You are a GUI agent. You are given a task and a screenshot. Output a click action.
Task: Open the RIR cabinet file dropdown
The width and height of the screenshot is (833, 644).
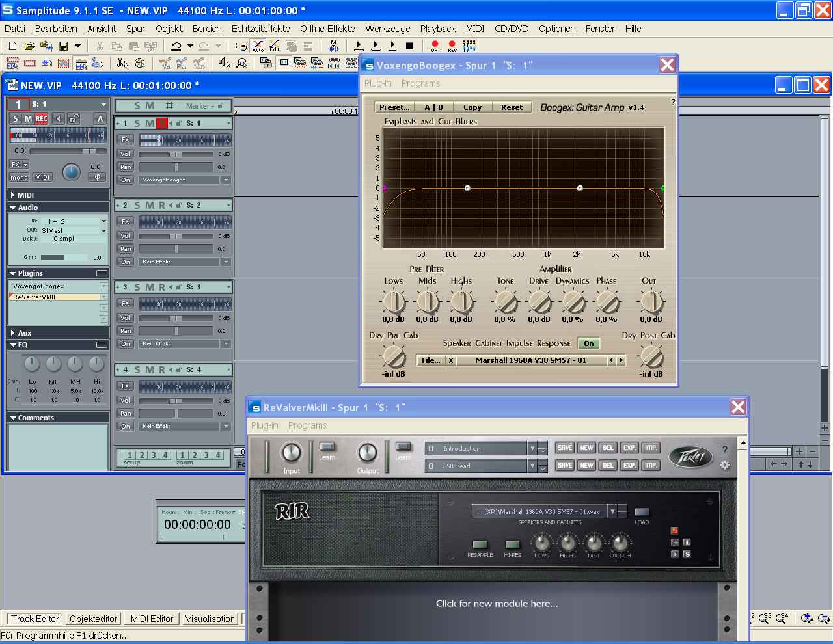(x=612, y=512)
